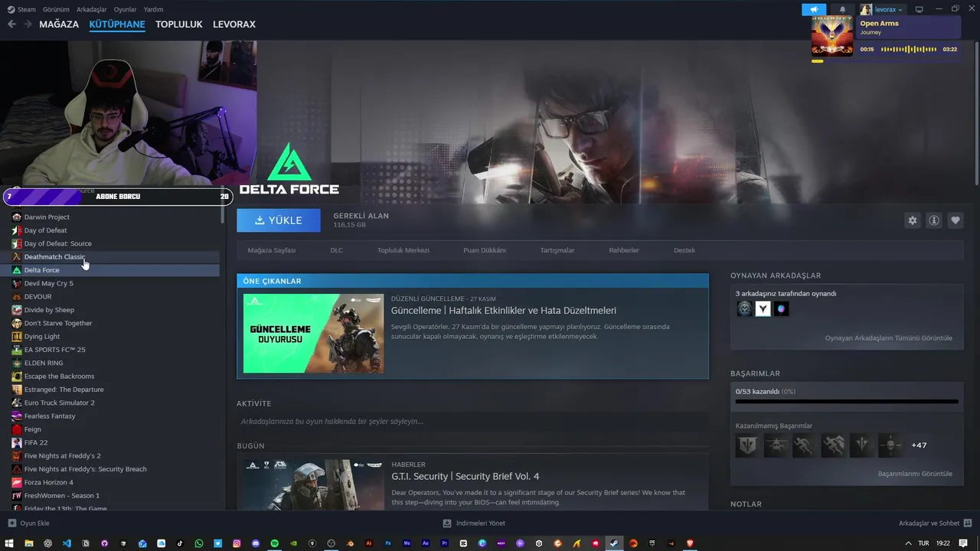This screenshot has height=551, width=980.
Task: Add Delta Force to favorites with heart
Action: [955, 220]
